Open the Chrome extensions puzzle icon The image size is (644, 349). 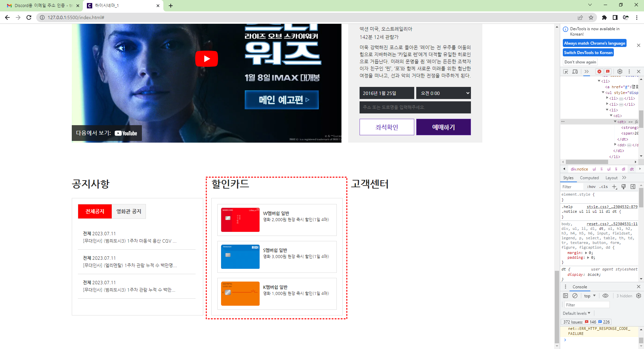pyautogui.click(x=604, y=17)
